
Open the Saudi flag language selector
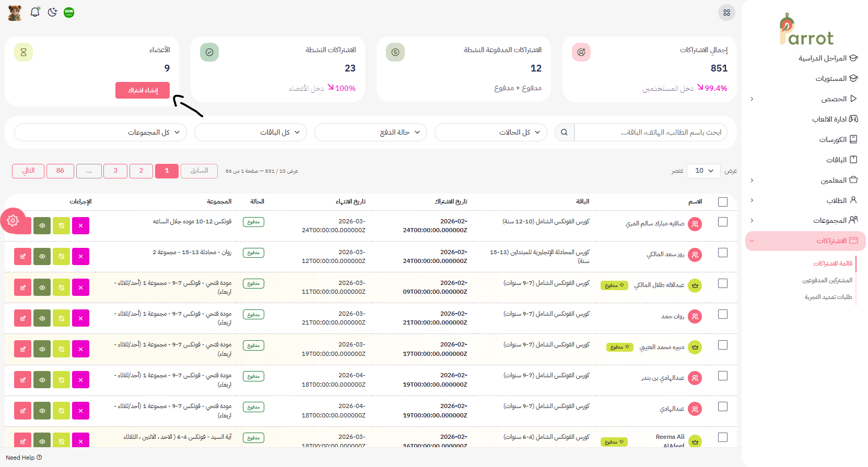click(x=69, y=13)
